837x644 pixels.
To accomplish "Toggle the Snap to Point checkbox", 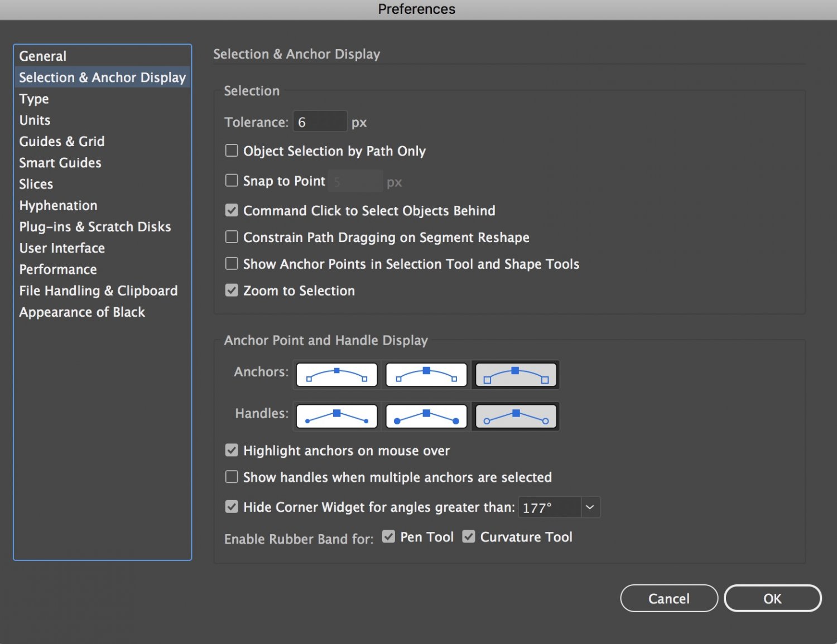I will click(232, 181).
